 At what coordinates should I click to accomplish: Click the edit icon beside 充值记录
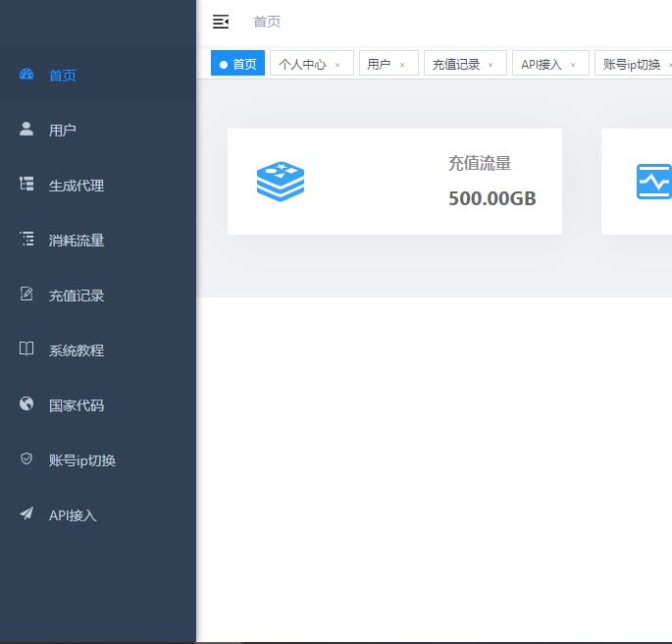click(26, 295)
